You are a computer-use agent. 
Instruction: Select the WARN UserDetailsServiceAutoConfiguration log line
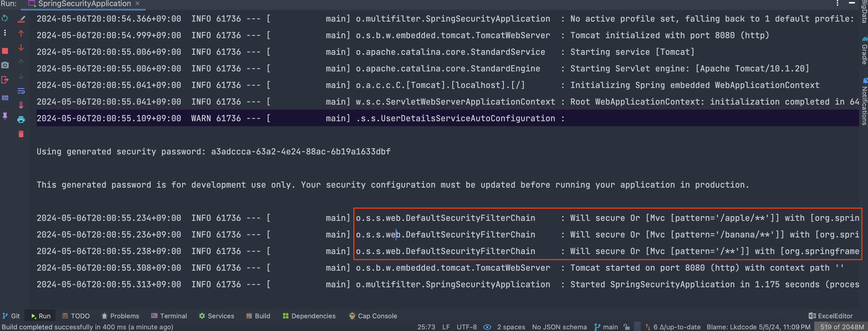448,118
